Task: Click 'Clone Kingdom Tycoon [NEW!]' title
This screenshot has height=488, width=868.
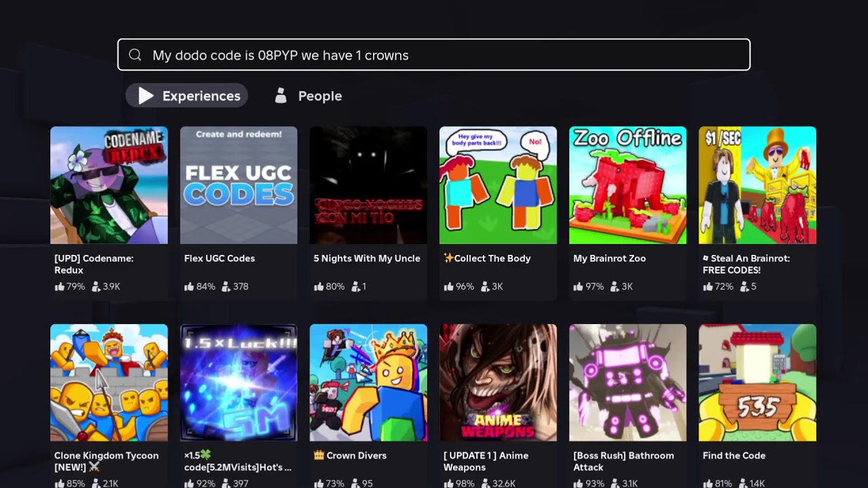Action: (106, 461)
